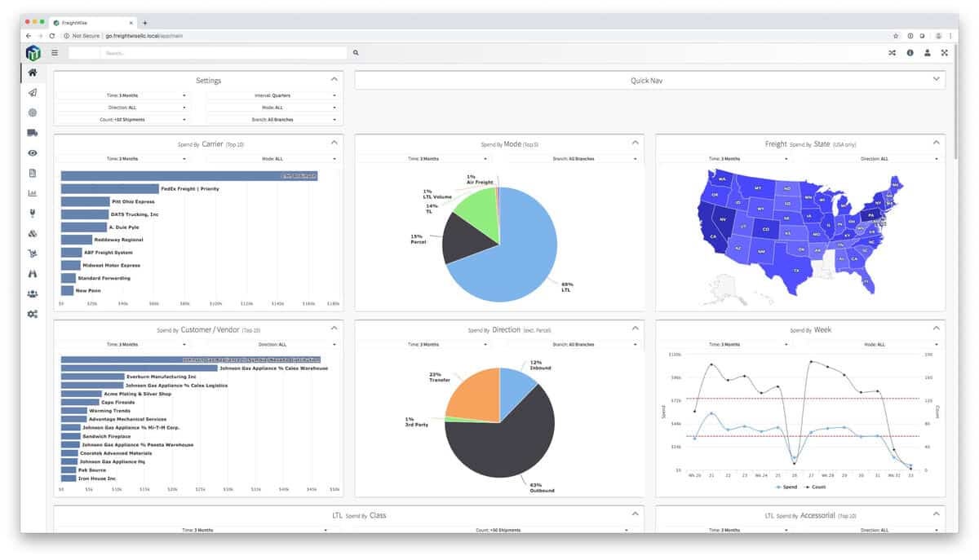The image size is (979, 560).
Task: Click the binoculars icon in sidebar
Action: [x=33, y=274]
